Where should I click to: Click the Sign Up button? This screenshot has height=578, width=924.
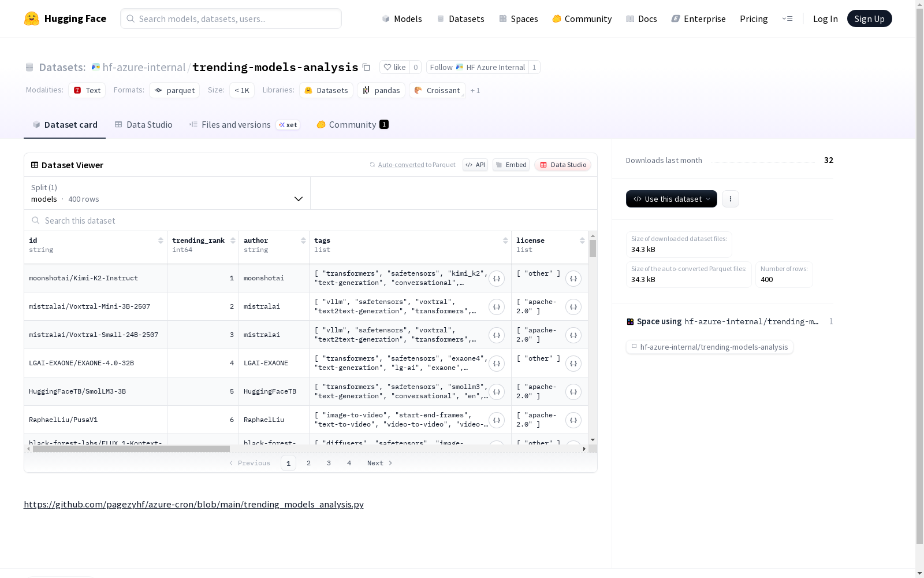pos(869,18)
